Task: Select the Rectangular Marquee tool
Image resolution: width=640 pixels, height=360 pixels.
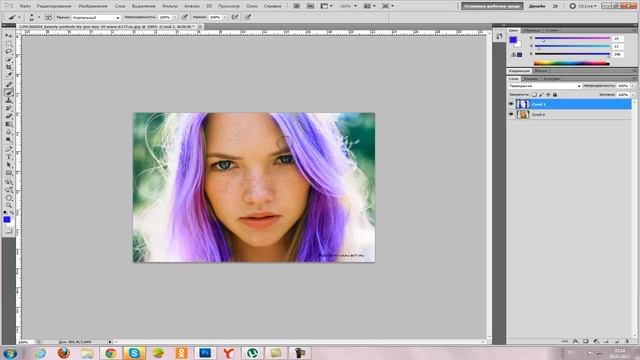Action: (9, 44)
